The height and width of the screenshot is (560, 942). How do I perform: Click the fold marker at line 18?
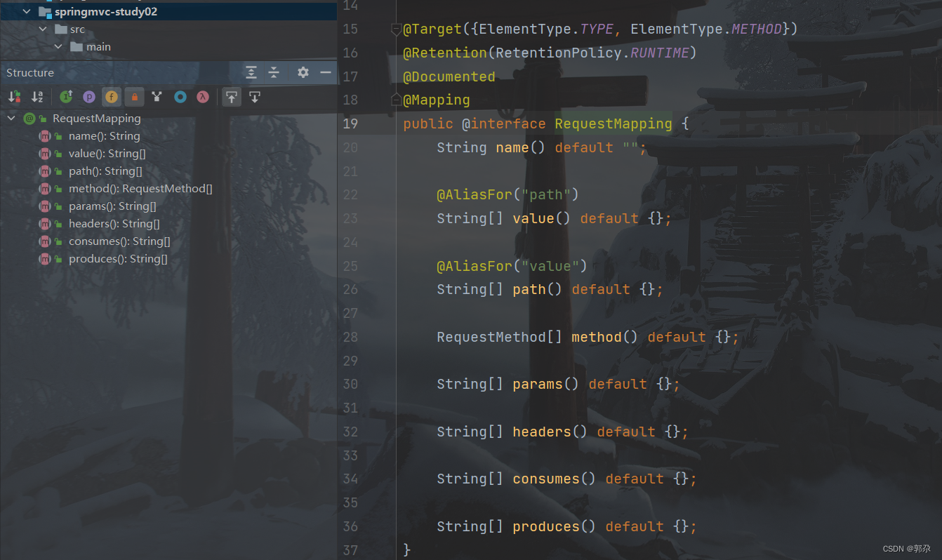click(x=396, y=100)
